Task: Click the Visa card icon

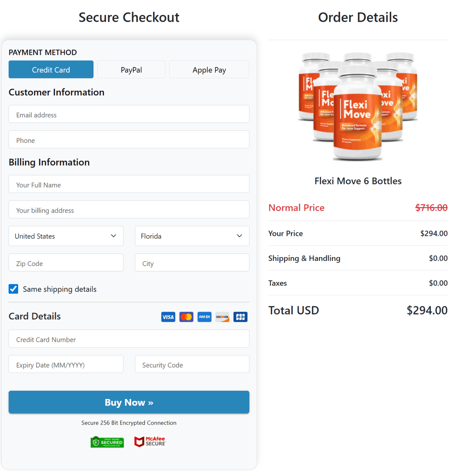Action: [168, 317]
